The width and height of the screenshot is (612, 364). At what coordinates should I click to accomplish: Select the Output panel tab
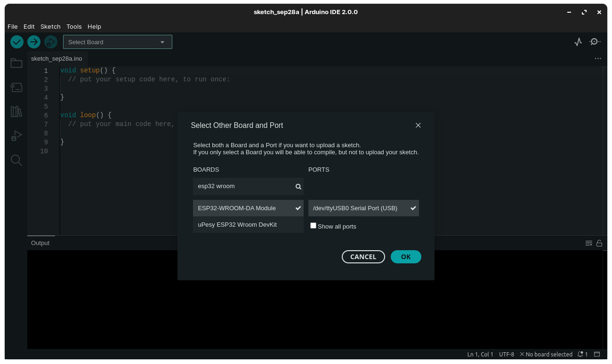pos(40,243)
